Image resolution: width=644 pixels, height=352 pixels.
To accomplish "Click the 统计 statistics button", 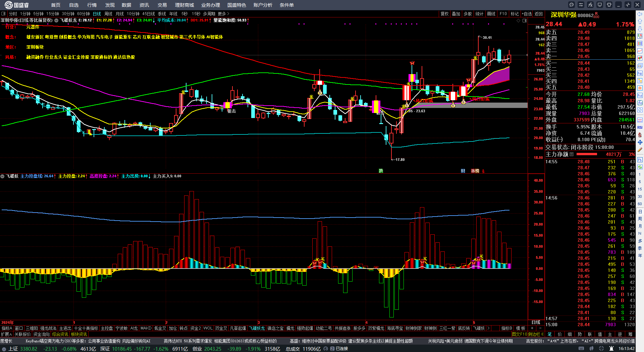I will point(480,14).
